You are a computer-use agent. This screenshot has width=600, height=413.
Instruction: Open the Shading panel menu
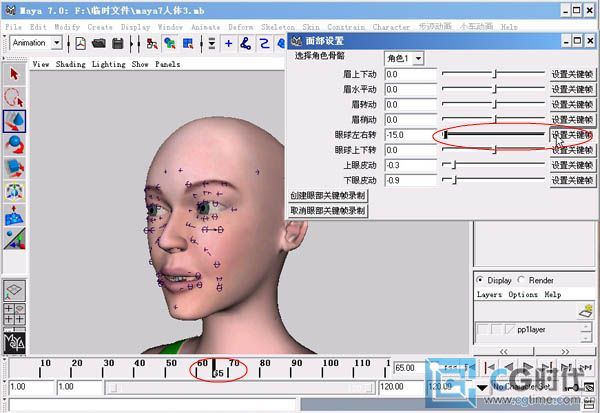click(70, 64)
